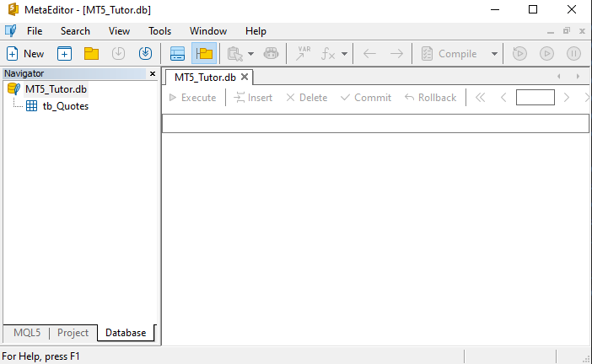
Task: Close the MT5_Tutor.db document tab
Action: 245,77
